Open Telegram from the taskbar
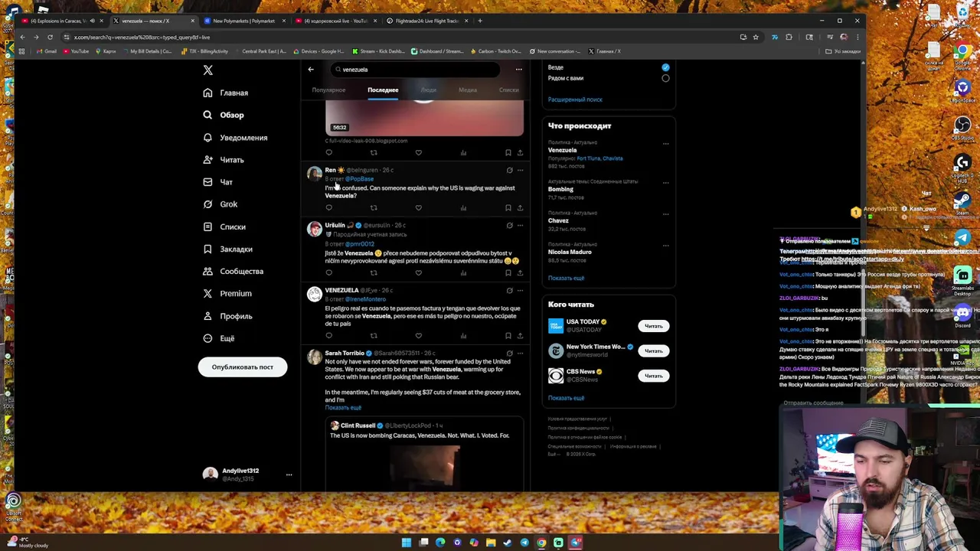This screenshot has height=551, width=980. [524, 543]
